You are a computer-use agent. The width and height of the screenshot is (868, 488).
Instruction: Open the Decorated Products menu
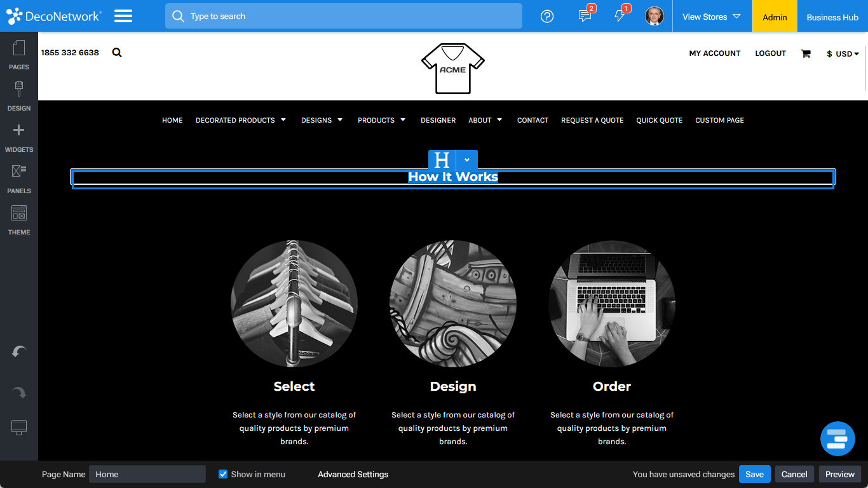pos(241,120)
